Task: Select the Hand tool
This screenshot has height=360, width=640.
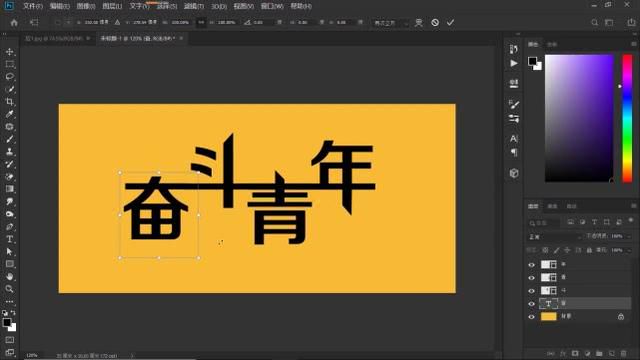Action: click(x=10, y=276)
